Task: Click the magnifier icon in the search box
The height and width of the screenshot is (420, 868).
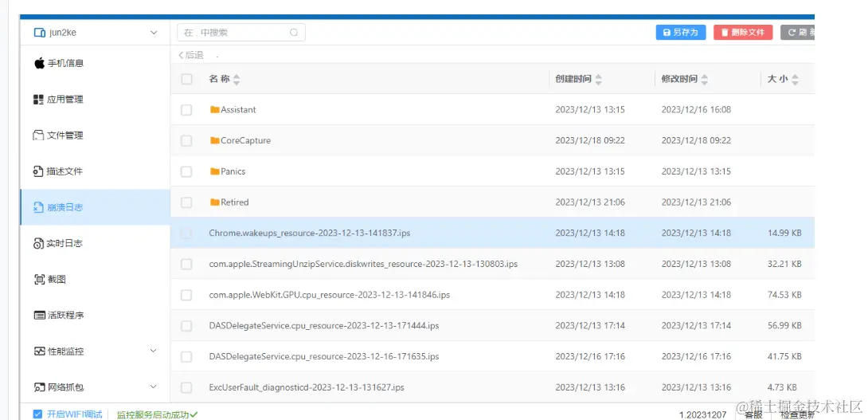Action: tap(294, 32)
